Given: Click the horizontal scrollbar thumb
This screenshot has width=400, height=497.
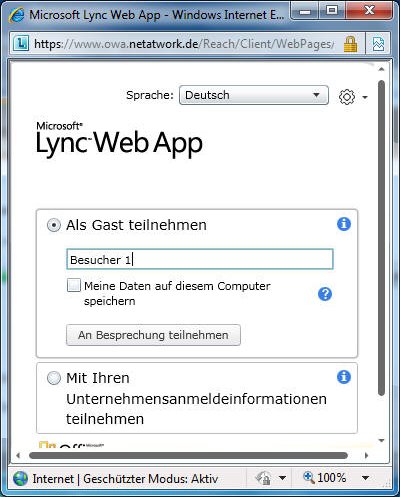Looking at the screenshot, I should tap(189, 455).
